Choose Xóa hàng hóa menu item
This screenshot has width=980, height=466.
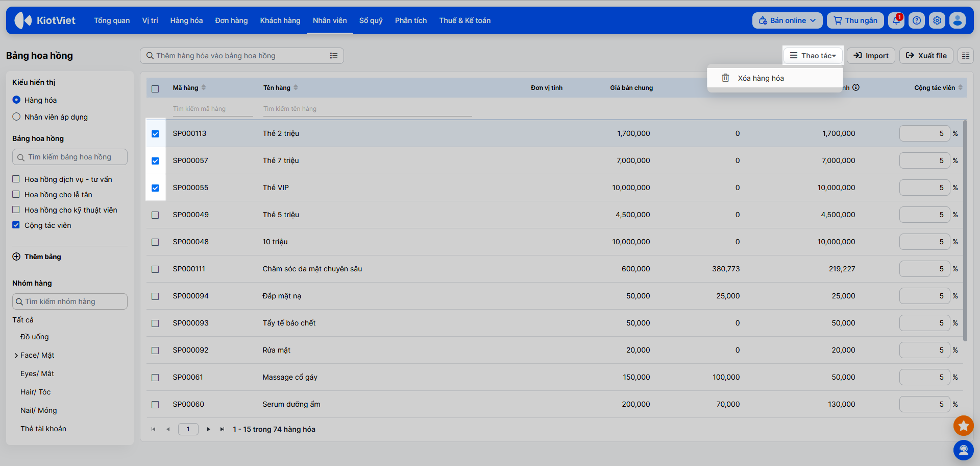click(775, 78)
